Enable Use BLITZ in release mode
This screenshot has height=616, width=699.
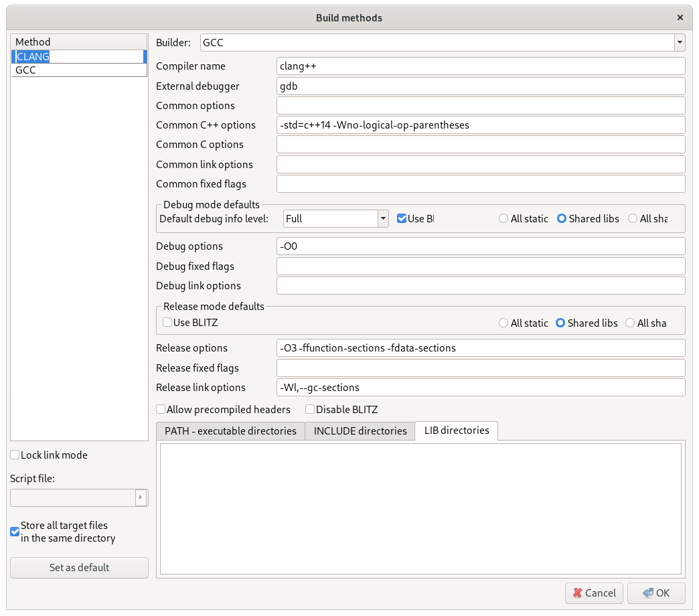click(168, 323)
